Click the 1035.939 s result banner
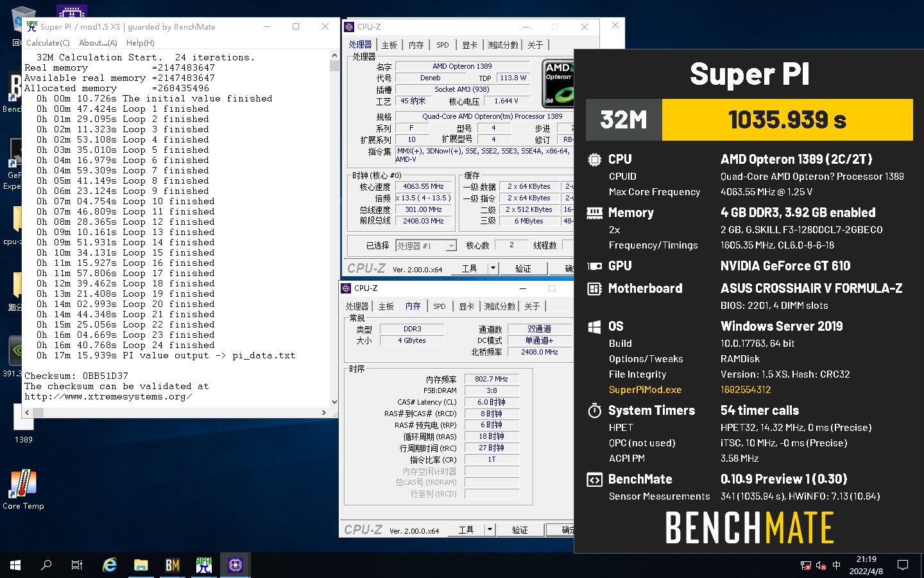 (x=787, y=119)
